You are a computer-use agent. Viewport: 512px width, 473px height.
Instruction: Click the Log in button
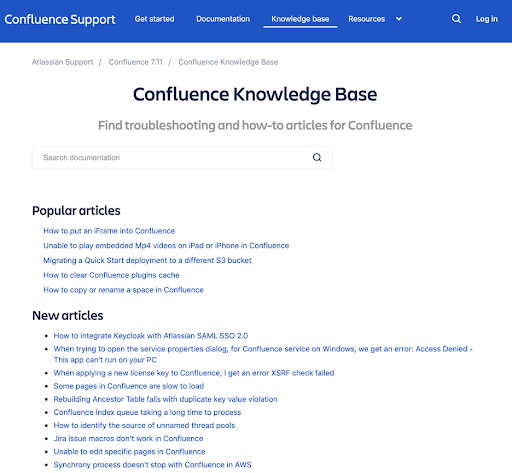point(487,19)
